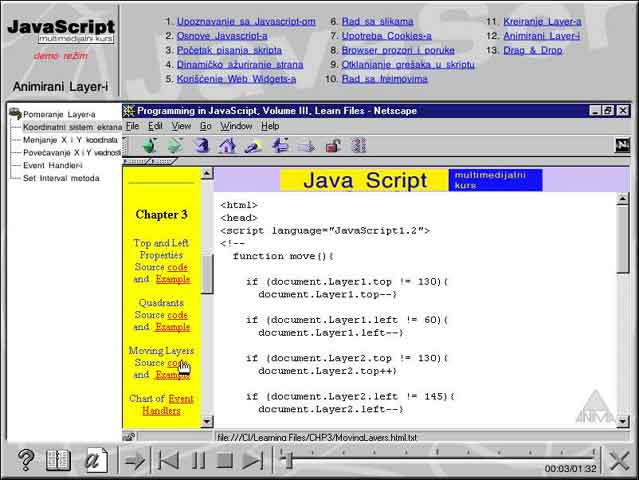
Task: Click the Netscape Security lock icon
Action: (x=333, y=145)
